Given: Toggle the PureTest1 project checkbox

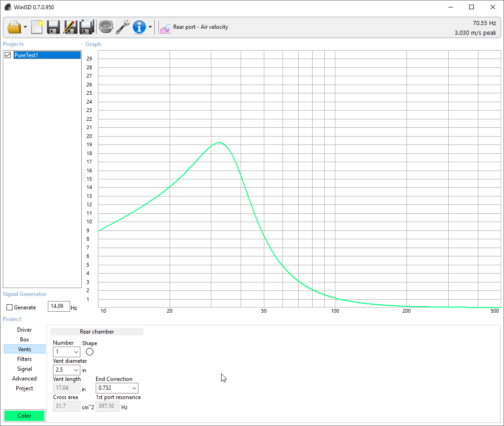Looking at the screenshot, I should [x=8, y=55].
